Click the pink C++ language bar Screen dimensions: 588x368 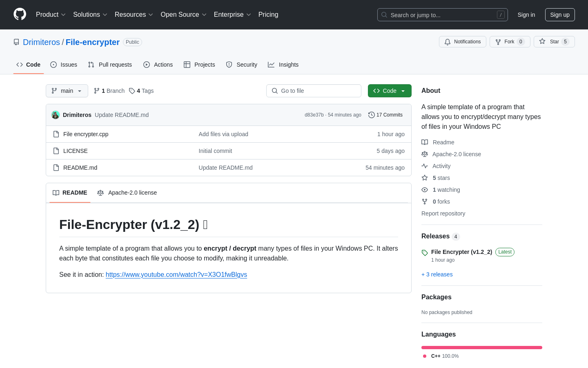pyautogui.click(x=482, y=348)
